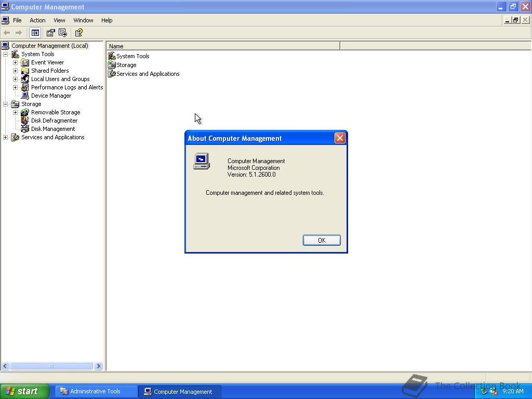Restore the inner MMC child window
The image size is (532, 399).
click(516, 20)
